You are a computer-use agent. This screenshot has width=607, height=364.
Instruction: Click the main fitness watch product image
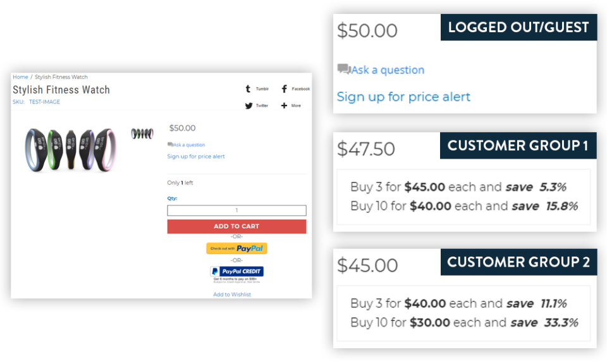[x=70, y=150]
